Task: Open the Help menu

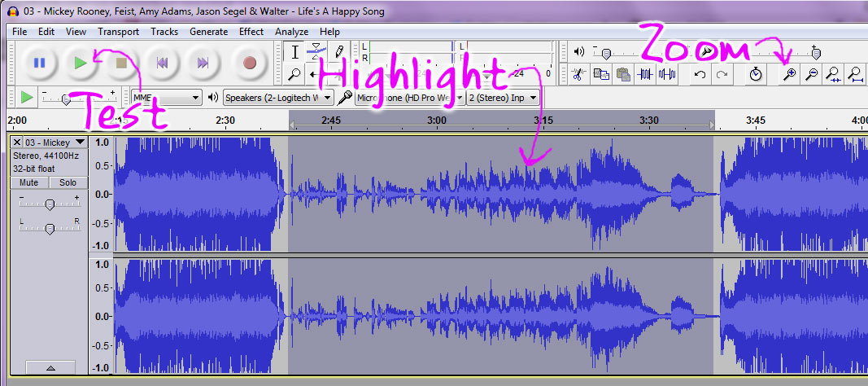Action: 329,32
